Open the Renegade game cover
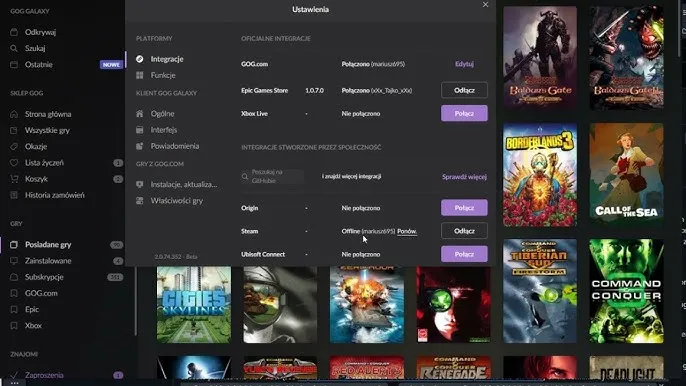Image resolution: width=686 pixels, height=386 pixels. pyautogui.click(x=453, y=367)
